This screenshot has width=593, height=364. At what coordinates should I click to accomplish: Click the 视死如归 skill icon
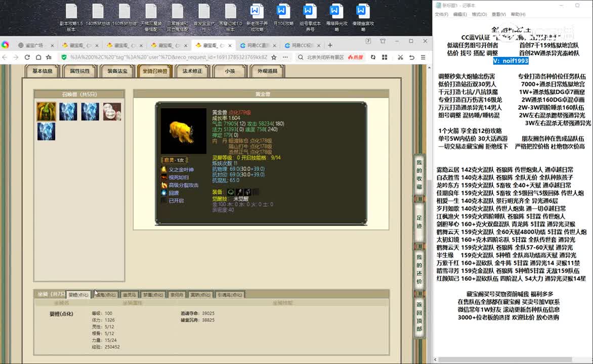[x=164, y=177]
